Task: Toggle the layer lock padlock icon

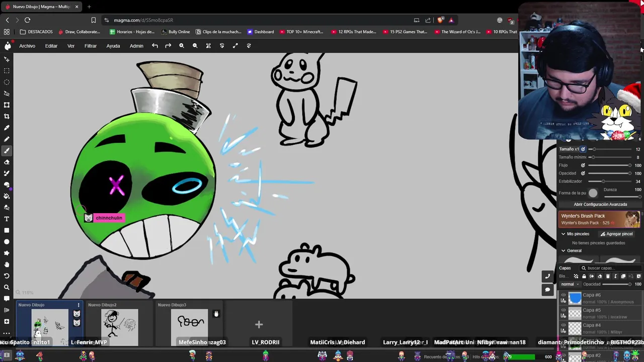Action: point(584,276)
